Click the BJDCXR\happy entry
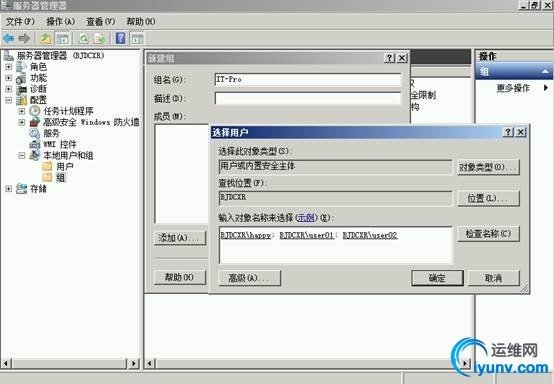The width and height of the screenshot is (554, 384). tap(246, 235)
